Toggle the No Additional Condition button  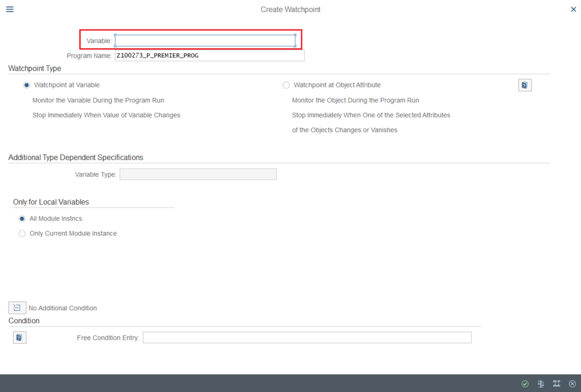click(x=17, y=308)
